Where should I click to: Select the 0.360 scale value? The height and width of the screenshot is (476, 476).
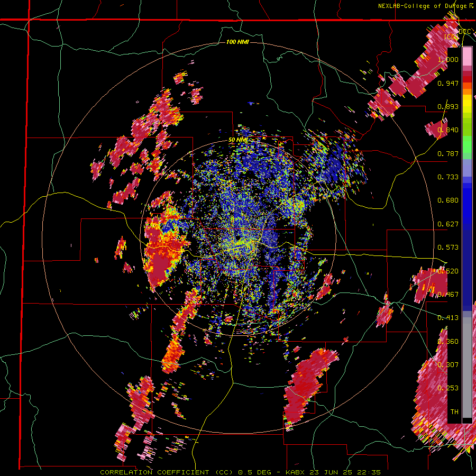(448, 342)
